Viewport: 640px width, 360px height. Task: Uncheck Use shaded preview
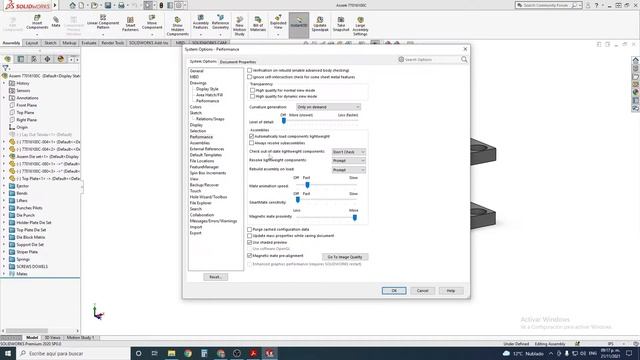(x=249, y=242)
